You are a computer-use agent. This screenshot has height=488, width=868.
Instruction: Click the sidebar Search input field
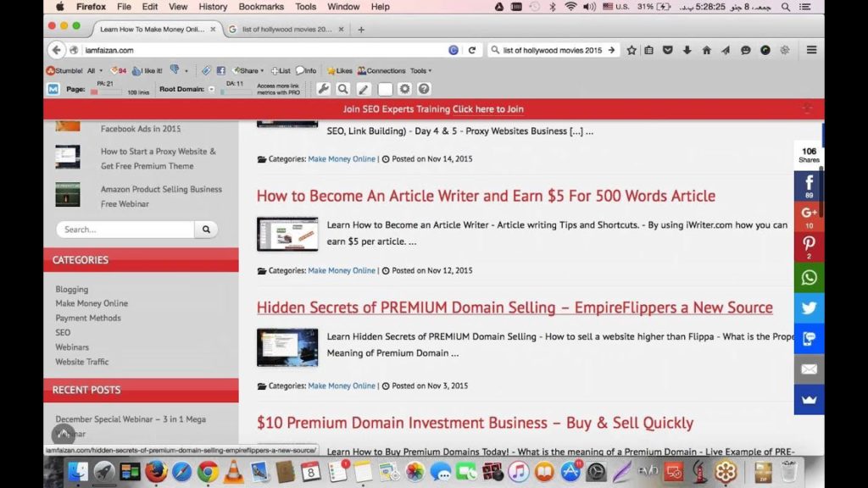point(125,229)
